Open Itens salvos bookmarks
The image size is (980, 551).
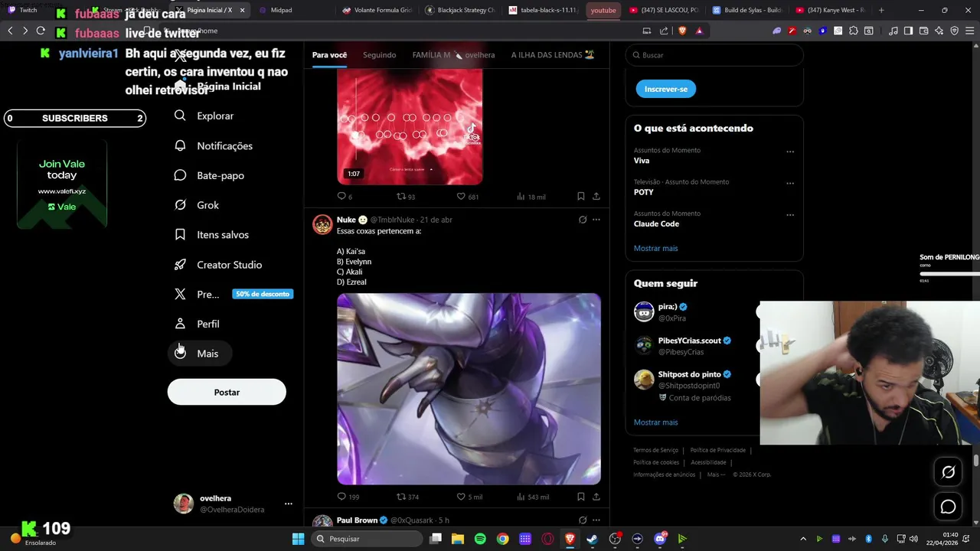[211, 235]
